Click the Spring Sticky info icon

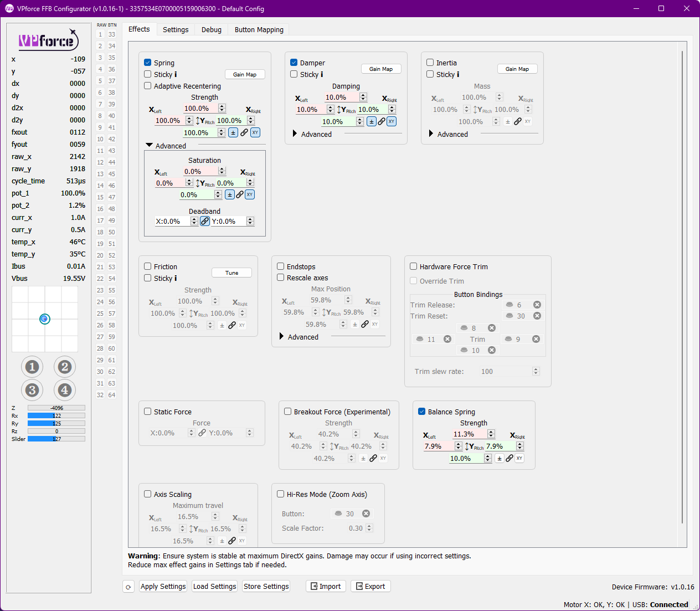click(176, 74)
